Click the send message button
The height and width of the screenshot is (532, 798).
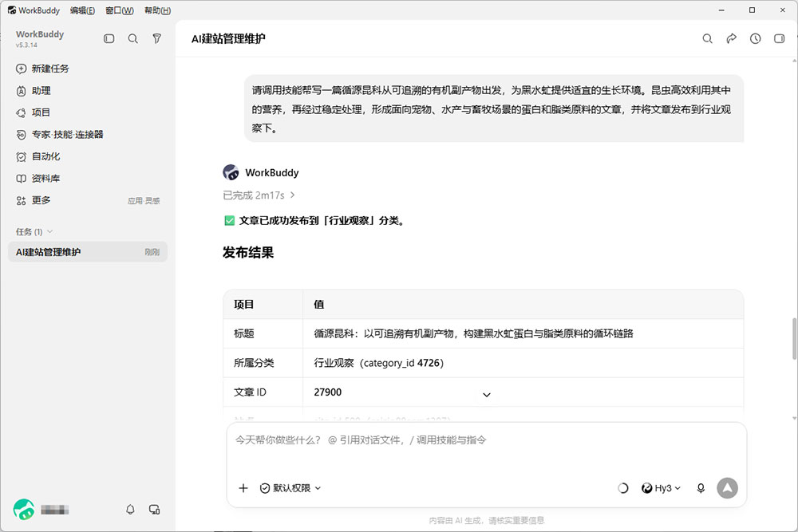pyautogui.click(x=727, y=488)
